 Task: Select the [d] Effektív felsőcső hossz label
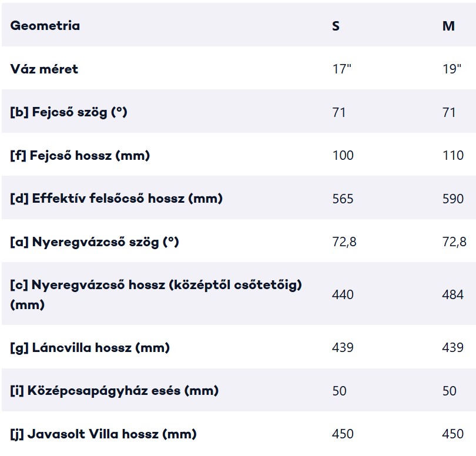point(116,199)
